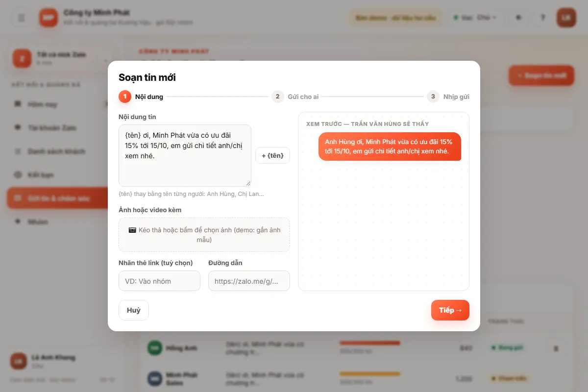Click the Minh Phát company logo icon

(x=49, y=18)
